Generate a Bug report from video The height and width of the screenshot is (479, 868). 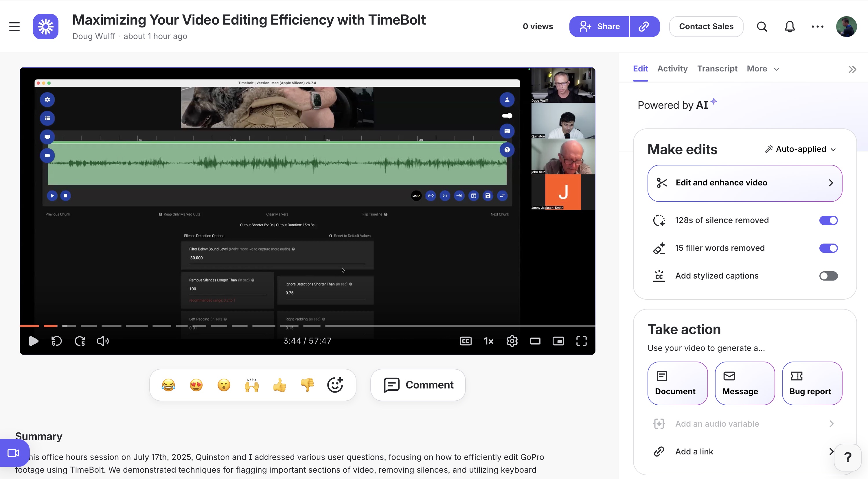(x=812, y=383)
